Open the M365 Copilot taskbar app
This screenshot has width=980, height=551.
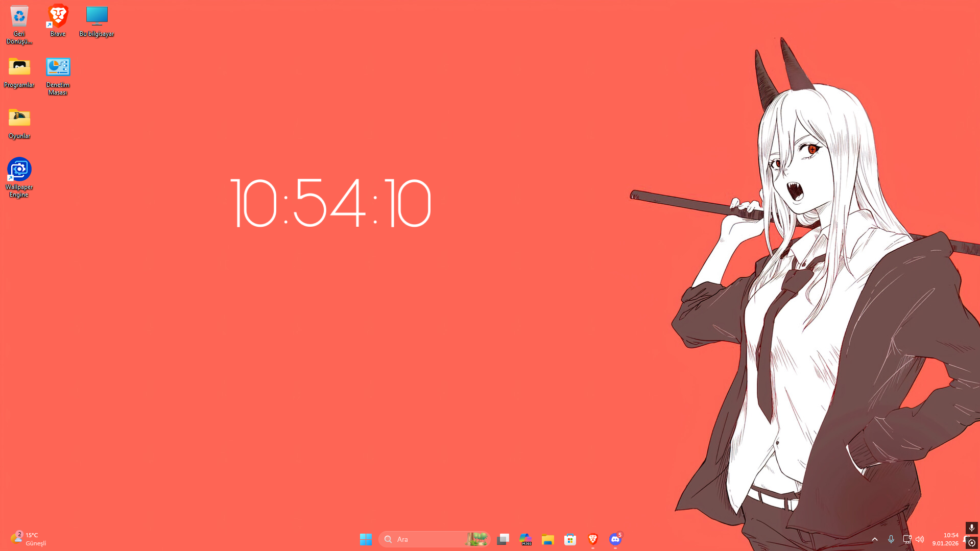click(x=525, y=539)
